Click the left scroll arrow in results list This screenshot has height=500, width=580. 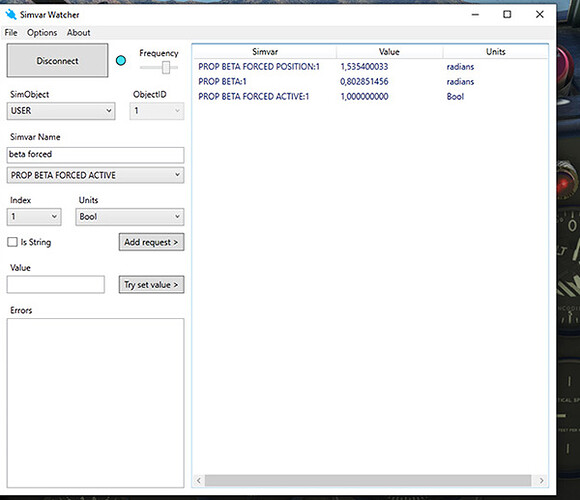tap(199, 480)
